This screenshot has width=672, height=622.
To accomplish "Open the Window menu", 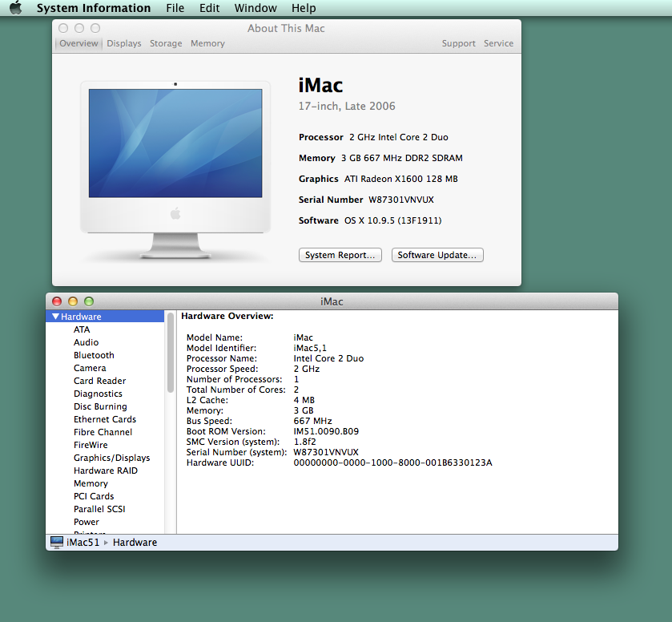I will pyautogui.click(x=256, y=8).
